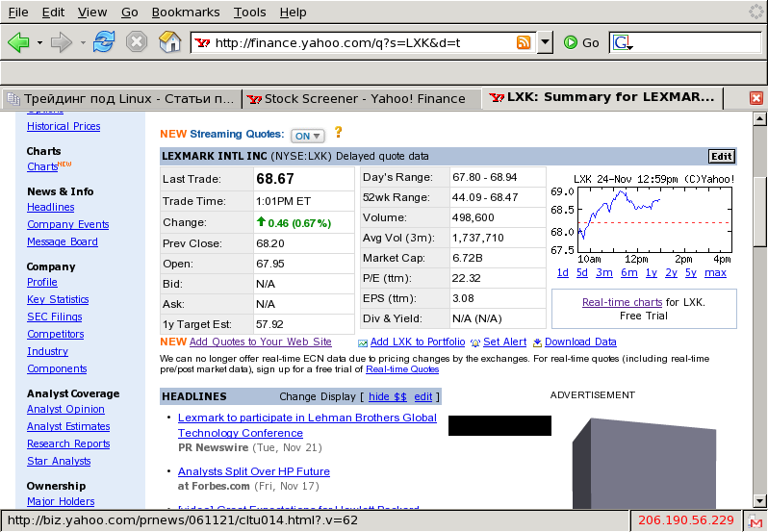
Task: Select the 3m chart range link
Action: [x=604, y=272]
